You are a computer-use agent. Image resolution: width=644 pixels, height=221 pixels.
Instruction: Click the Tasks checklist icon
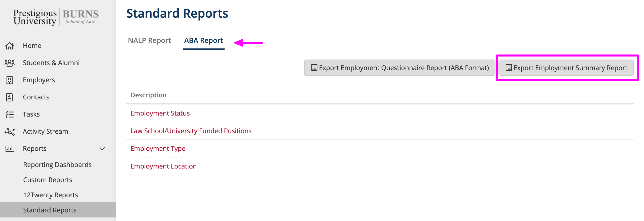[10, 114]
